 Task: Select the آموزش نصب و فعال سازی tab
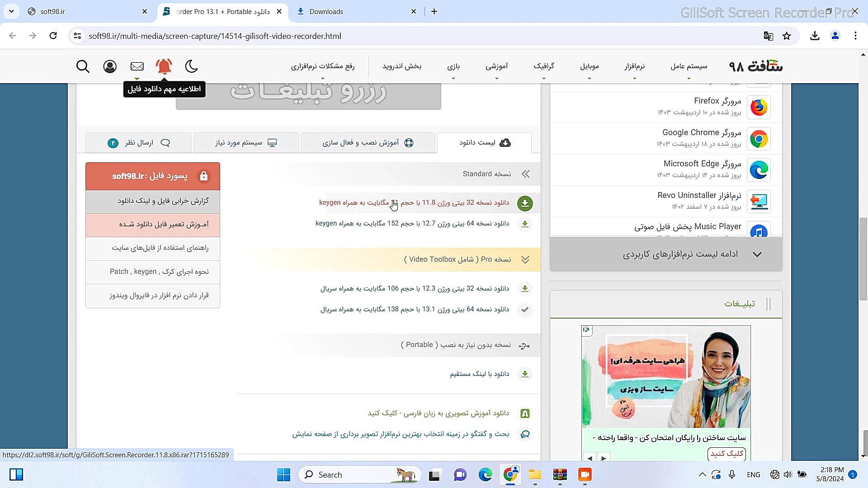pos(368,143)
